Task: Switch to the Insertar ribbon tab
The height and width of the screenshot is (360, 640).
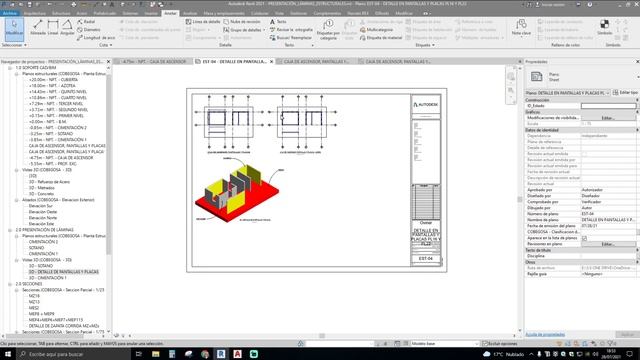Action: pos(151,13)
